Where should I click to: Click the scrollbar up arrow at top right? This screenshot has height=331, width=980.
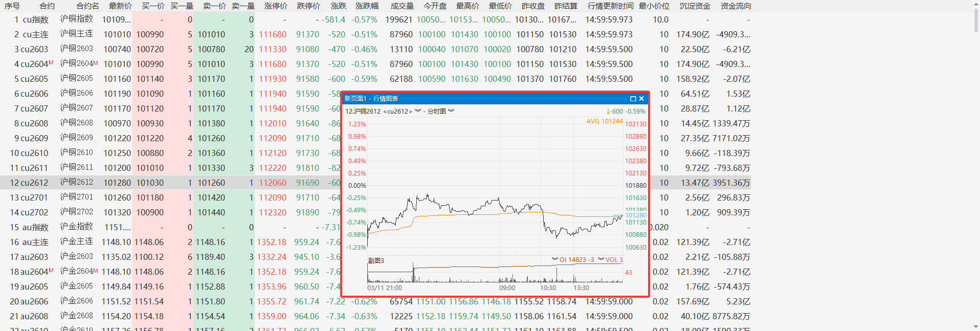pos(976,4)
